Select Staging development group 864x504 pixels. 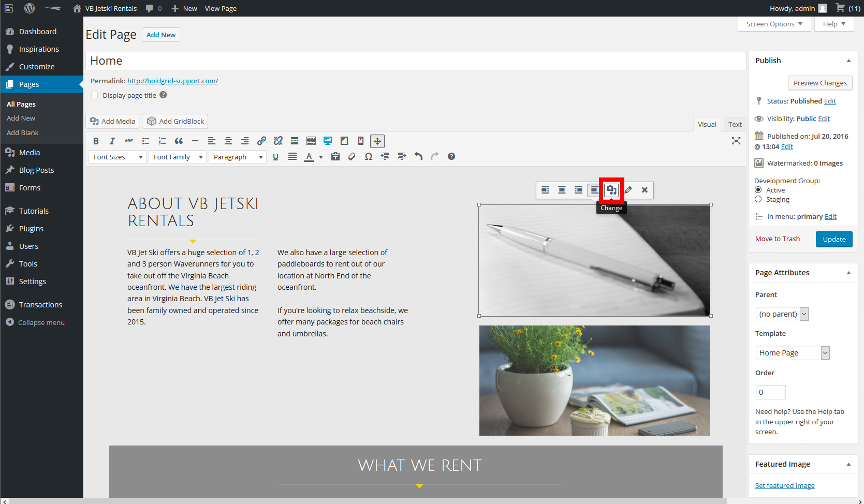tap(758, 199)
